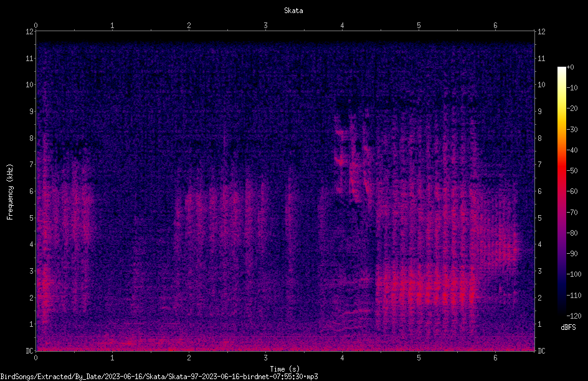Select the 1 second tick on the top axis
The width and height of the screenshot is (588, 381).
click(x=112, y=26)
